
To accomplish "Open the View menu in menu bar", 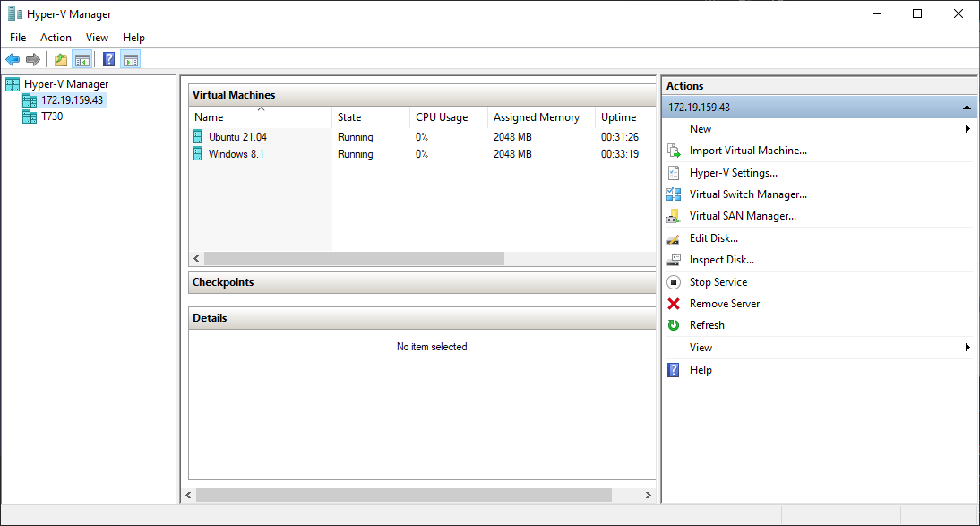I will (x=97, y=38).
